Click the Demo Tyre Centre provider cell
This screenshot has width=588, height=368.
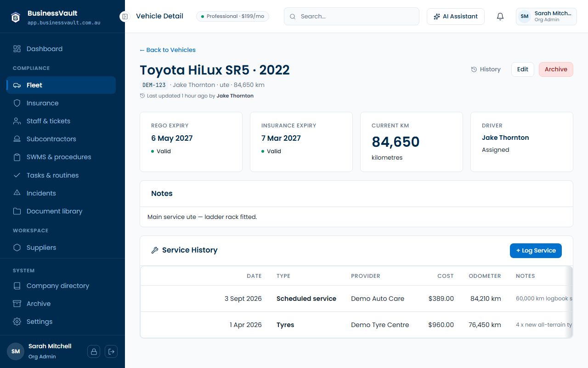pos(380,325)
